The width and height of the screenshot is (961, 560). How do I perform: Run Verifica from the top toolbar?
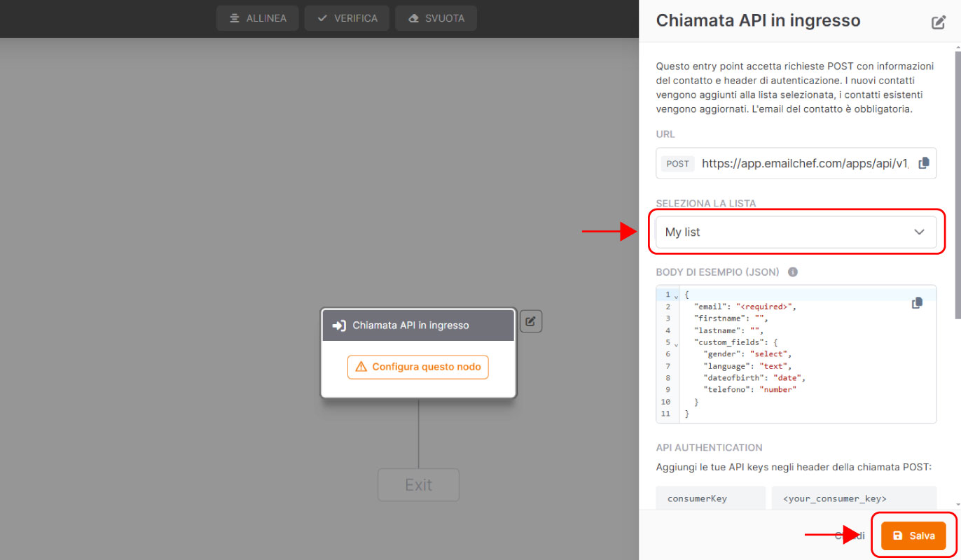347,18
